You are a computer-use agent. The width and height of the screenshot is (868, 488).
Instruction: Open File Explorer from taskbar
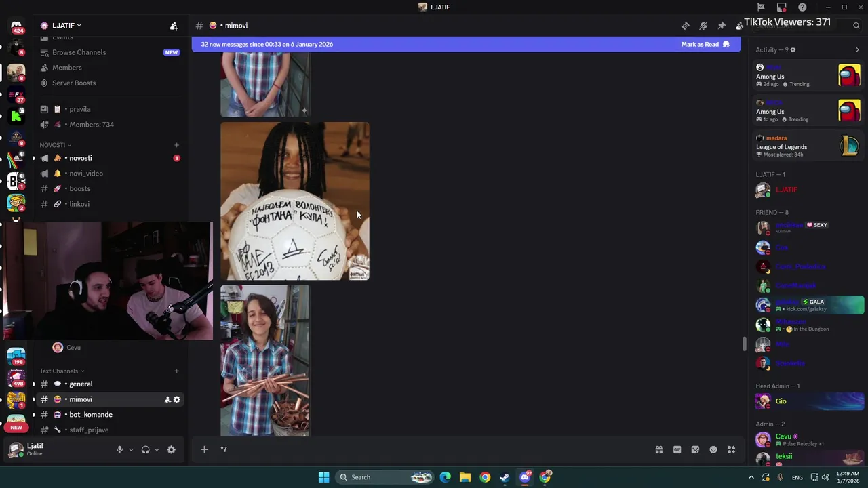[465, 477]
